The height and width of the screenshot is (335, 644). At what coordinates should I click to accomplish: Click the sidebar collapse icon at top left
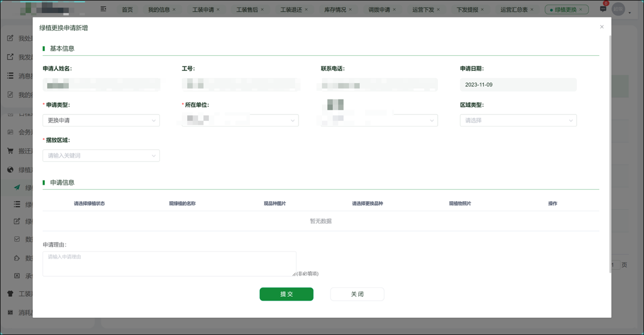click(x=103, y=9)
